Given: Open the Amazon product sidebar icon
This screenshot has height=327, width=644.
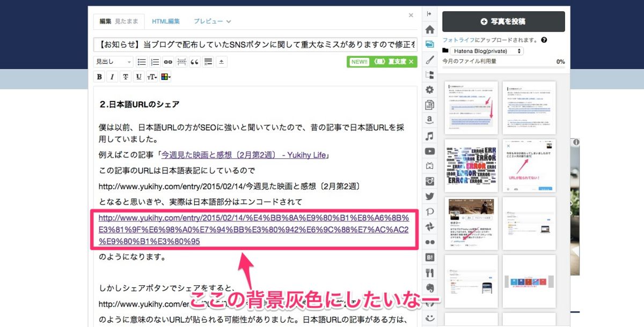Looking at the screenshot, I should point(429,120).
